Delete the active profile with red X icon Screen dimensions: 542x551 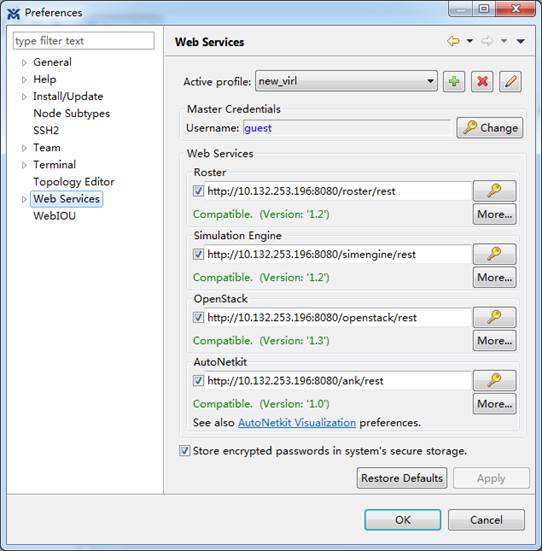click(x=482, y=82)
